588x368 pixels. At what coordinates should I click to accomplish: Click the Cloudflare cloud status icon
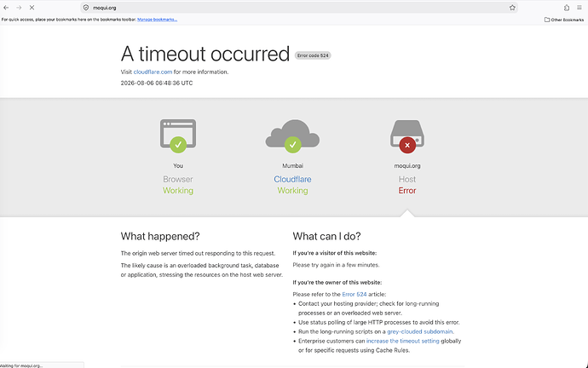tap(292, 135)
